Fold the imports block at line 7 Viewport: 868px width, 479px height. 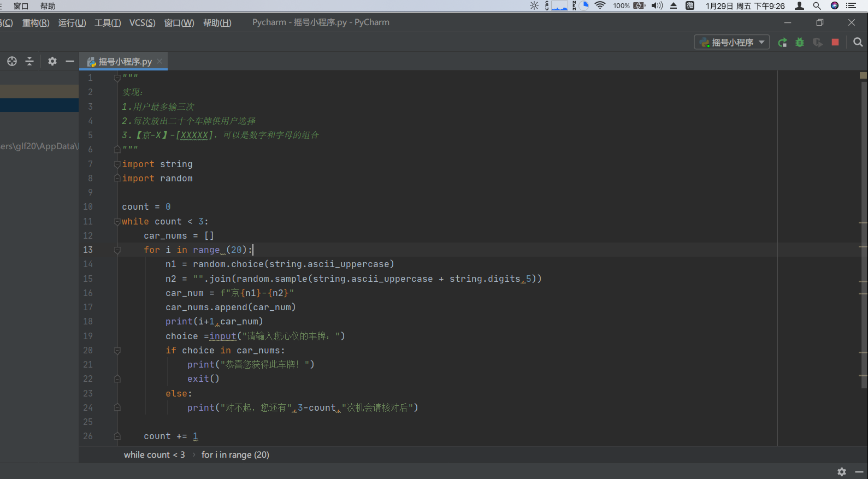point(117,164)
